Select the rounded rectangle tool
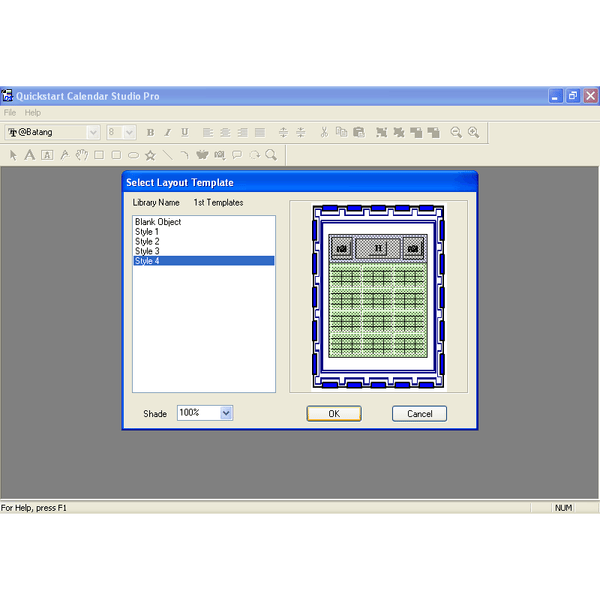Viewport: 600px width, 600px height. click(x=116, y=155)
